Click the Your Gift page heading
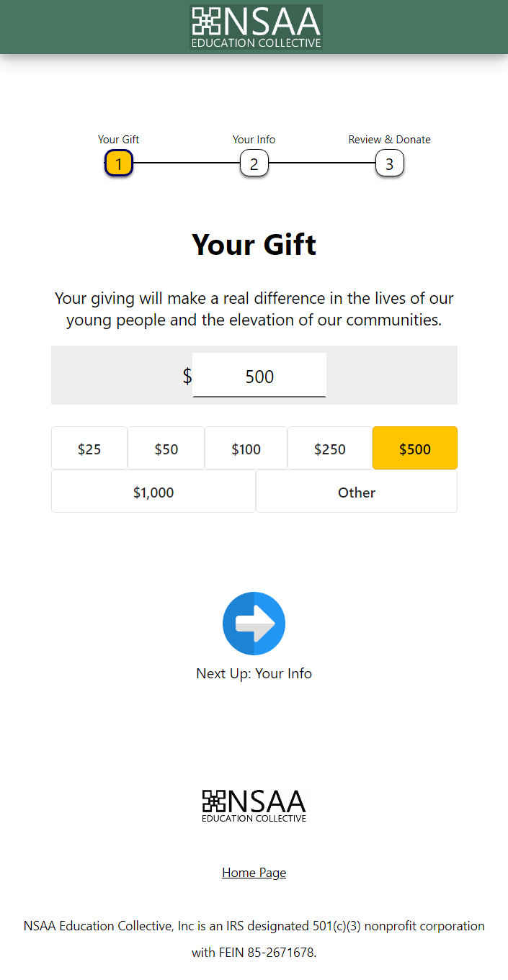 coord(254,245)
